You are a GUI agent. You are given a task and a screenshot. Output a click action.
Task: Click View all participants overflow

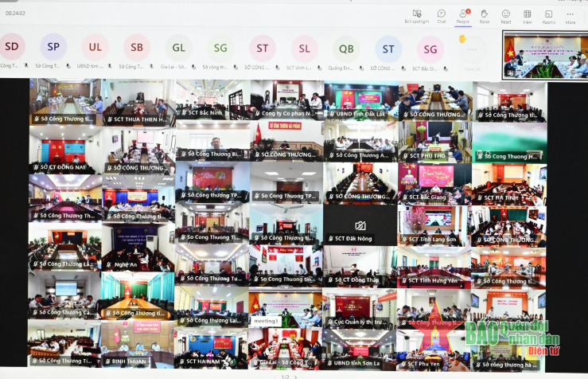473,50
